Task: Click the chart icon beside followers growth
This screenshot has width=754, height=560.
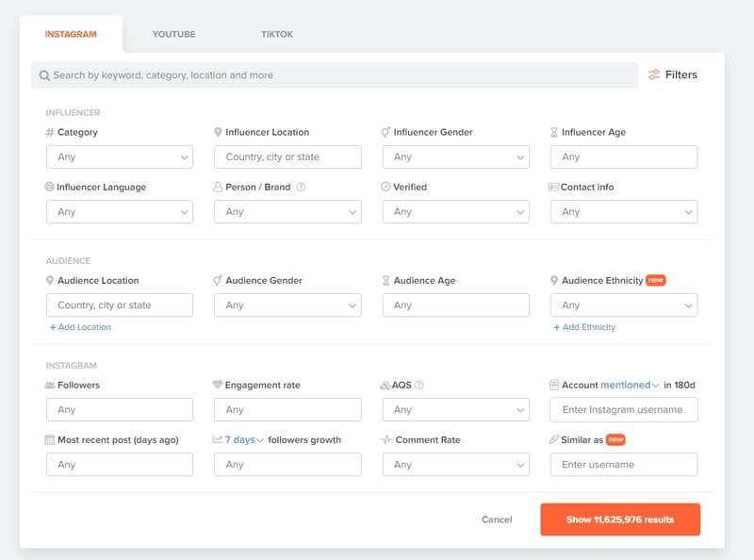Action: pos(218,439)
